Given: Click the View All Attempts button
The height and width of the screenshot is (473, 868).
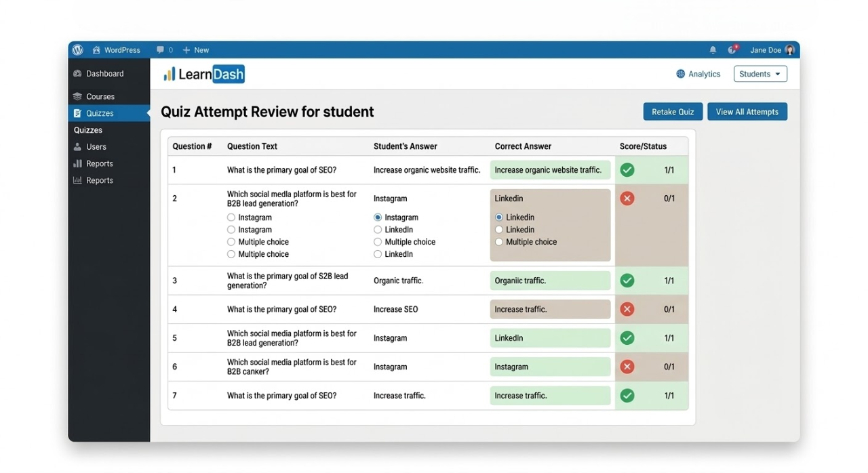Looking at the screenshot, I should point(747,112).
